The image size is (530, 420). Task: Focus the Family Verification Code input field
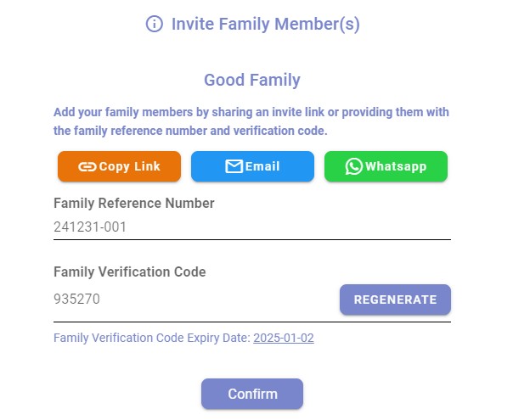pos(195,300)
